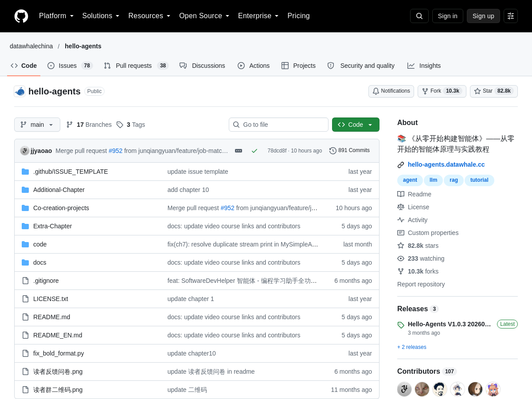Expand the Enterprise menu
Image resolution: width=532 pixels, height=399 pixels.
(258, 16)
